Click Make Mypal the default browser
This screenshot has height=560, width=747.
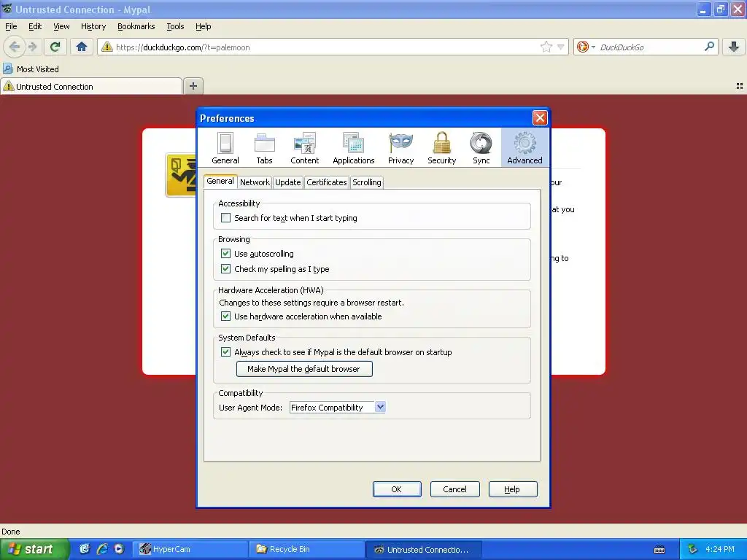(304, 369)
